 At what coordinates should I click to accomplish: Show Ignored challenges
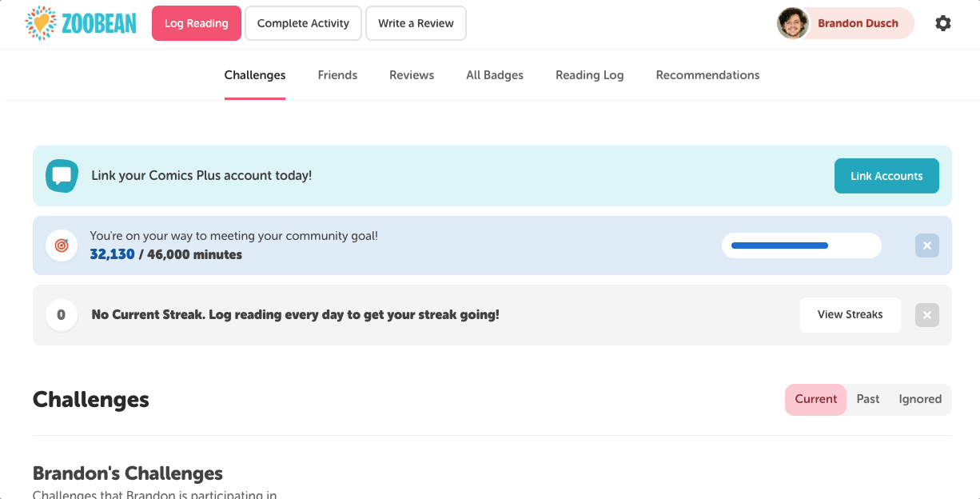tap(920, 399)
